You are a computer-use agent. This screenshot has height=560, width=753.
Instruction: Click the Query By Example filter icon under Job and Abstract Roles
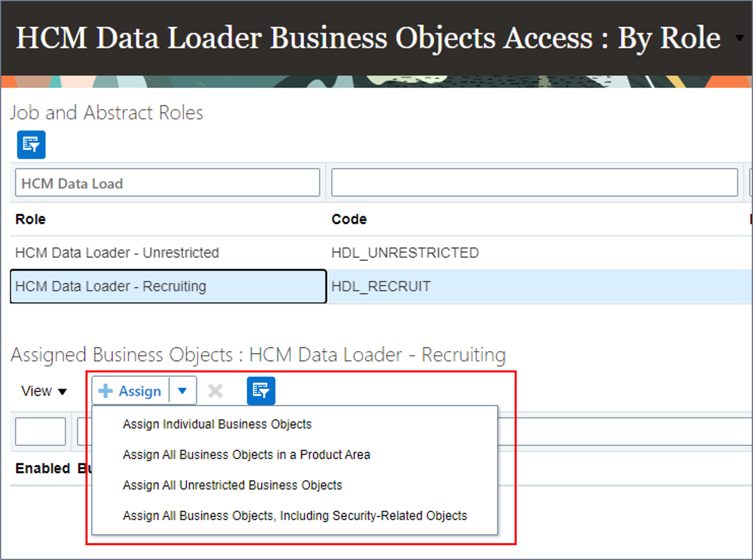31,145
